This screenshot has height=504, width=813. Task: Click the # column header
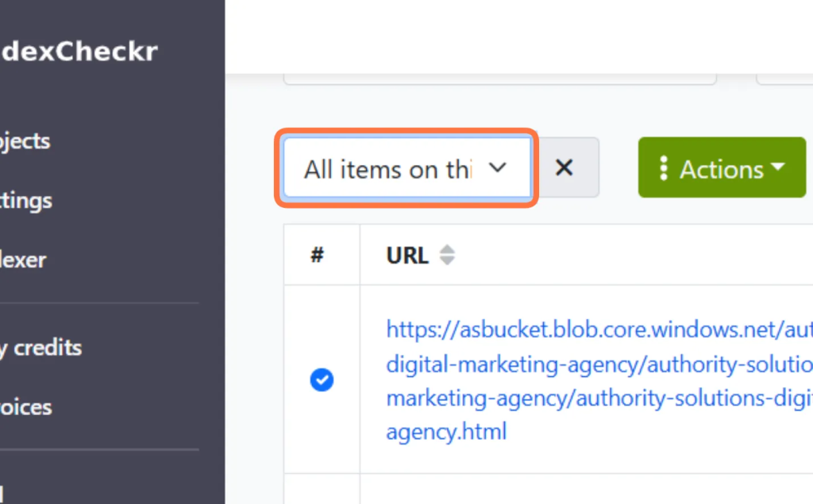318,255
